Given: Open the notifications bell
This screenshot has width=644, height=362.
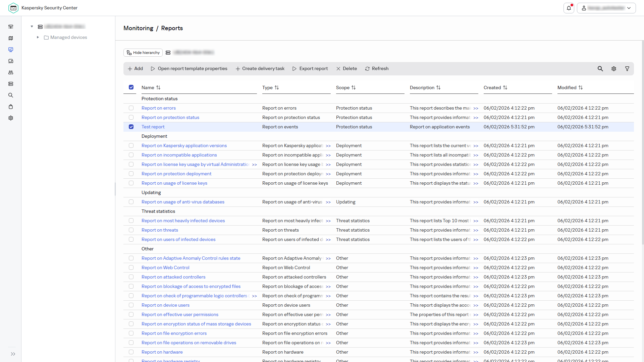Looking at the screenshot, I should pyautogui.click(x=569, y=8).
